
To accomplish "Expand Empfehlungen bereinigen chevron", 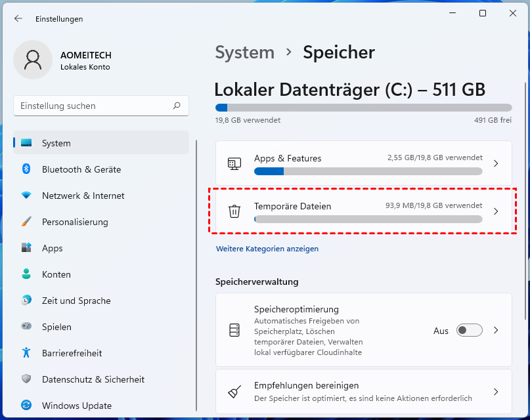I will tap(496, 392).
